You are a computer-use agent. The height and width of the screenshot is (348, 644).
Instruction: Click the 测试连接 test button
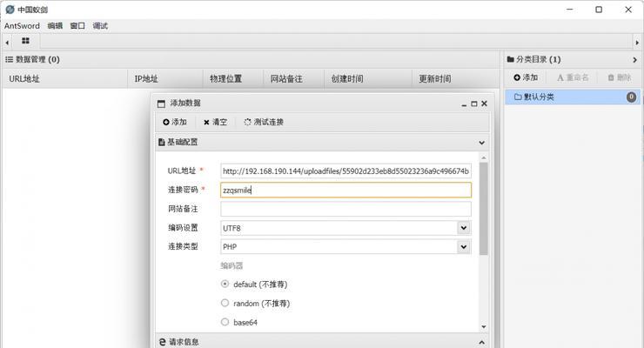pos(264,122)
